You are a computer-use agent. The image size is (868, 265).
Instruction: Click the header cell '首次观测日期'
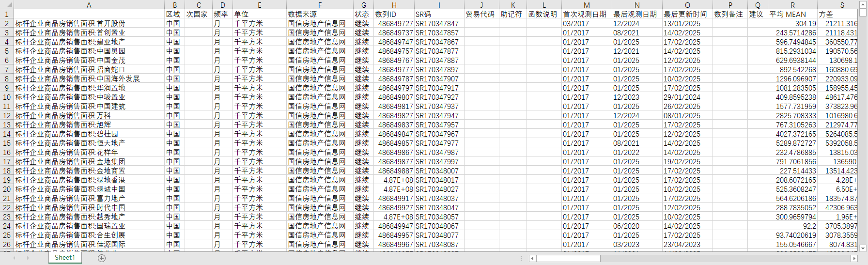(587, 14)
